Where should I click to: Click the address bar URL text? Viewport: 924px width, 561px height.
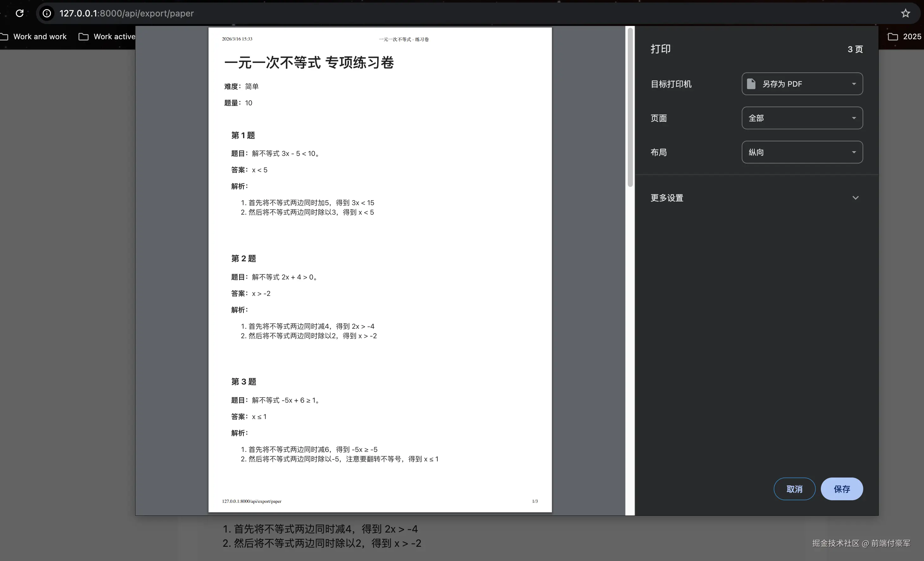click(126, 14)
